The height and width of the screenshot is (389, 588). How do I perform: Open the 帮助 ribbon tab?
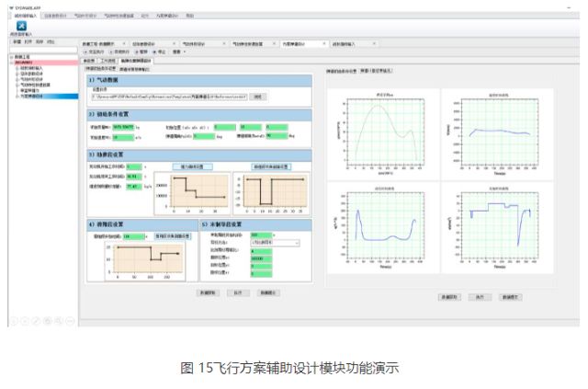coord(190,16)
